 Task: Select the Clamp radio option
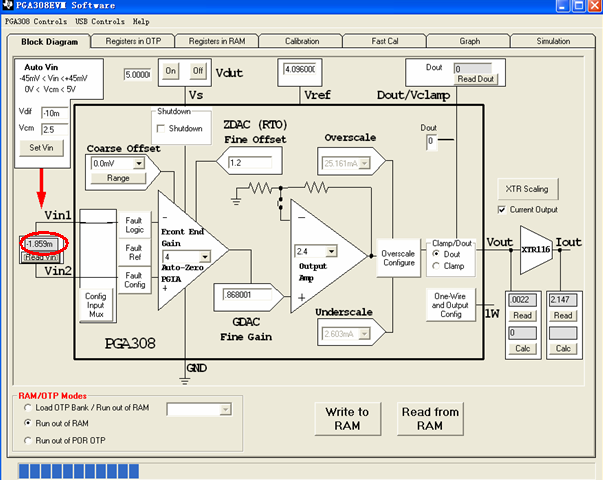click(436, 266)
